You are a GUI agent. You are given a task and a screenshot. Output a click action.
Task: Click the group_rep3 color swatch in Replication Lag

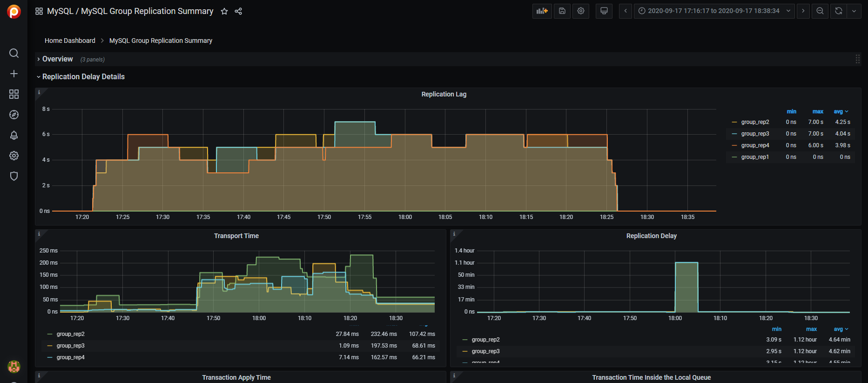pos(734,134)
